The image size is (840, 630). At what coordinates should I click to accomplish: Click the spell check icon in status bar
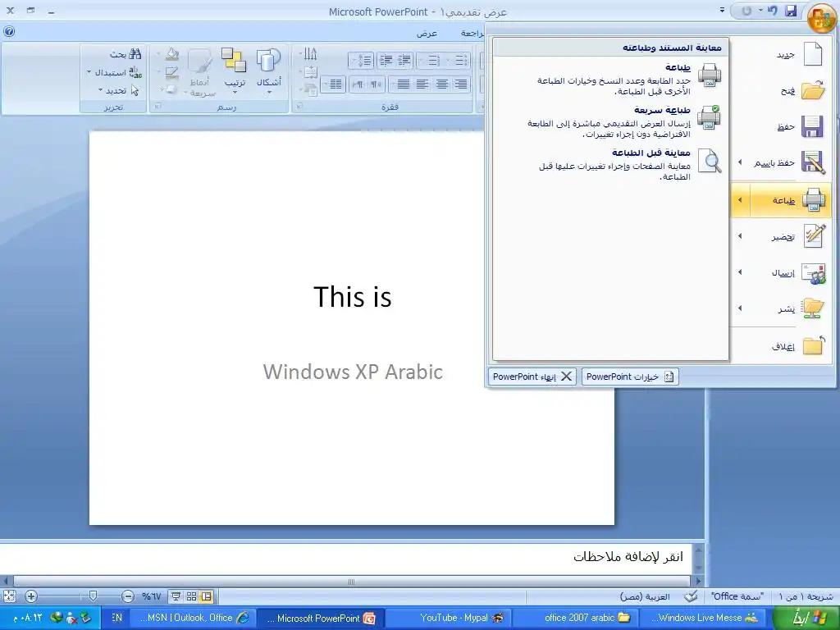click(691, 596)
